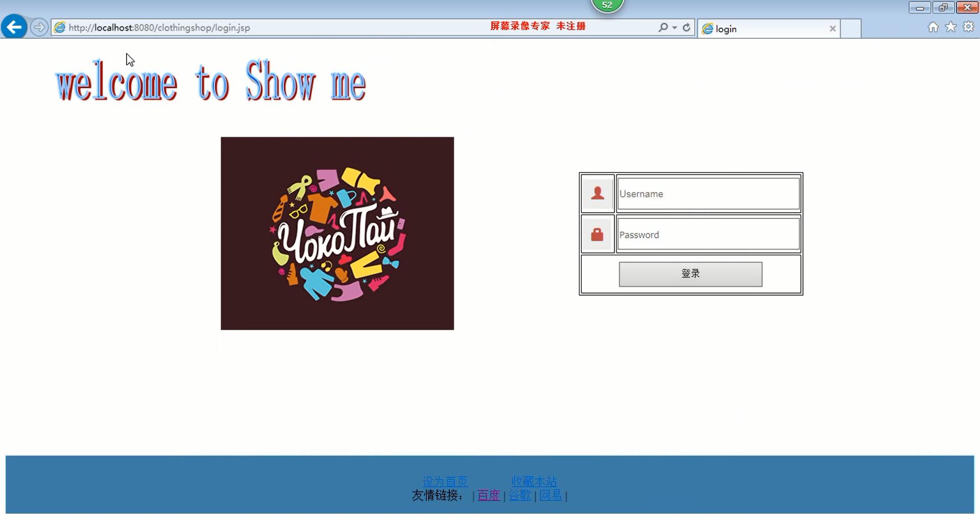Refresh the page with the reload icon
The width and height of the screenshot is (980, 520).
pos(687,28)
